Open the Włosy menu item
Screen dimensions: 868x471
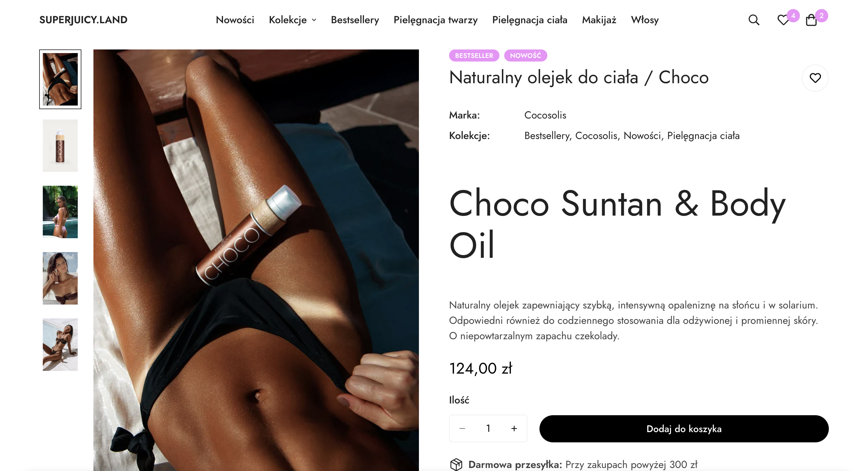[645, 20]
